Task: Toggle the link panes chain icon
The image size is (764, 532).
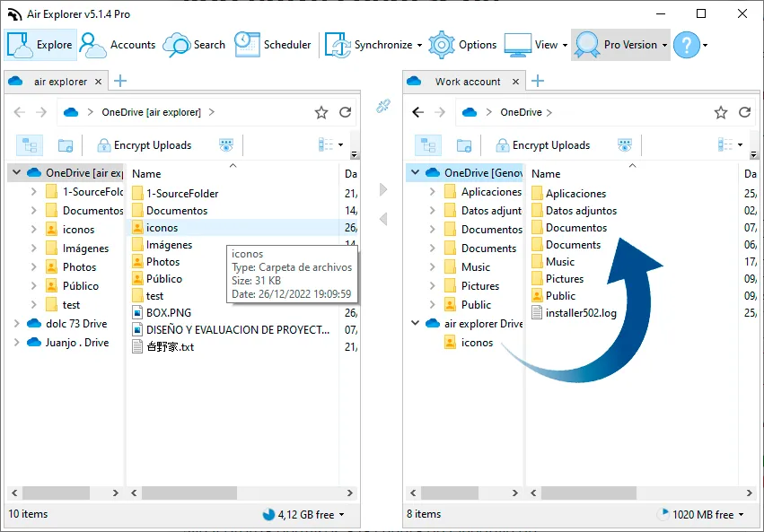Action: pos(383,106)
